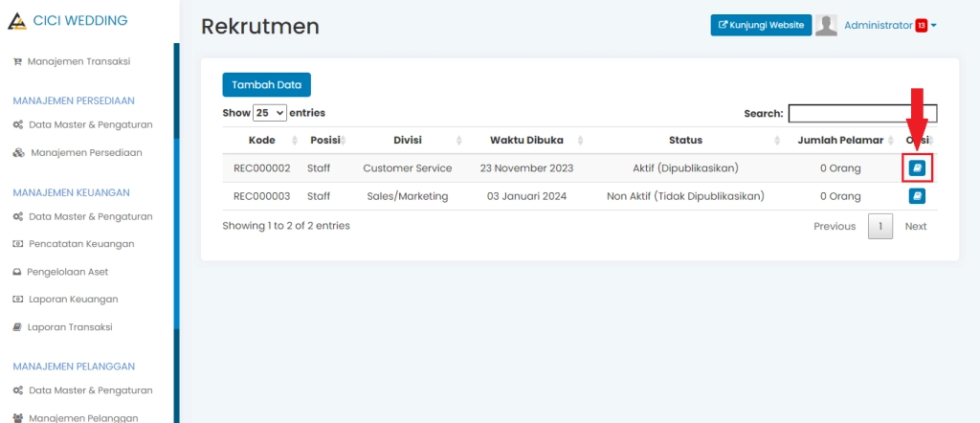Select Pencatatan Keuangan in sidebar
Viewport: 980px width, 423px height.
(80, 244)
